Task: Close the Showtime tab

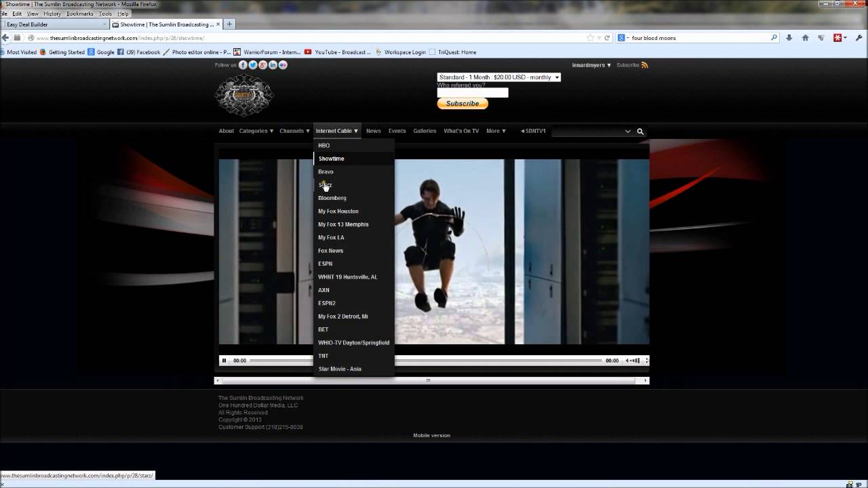Action: (218, 24)
